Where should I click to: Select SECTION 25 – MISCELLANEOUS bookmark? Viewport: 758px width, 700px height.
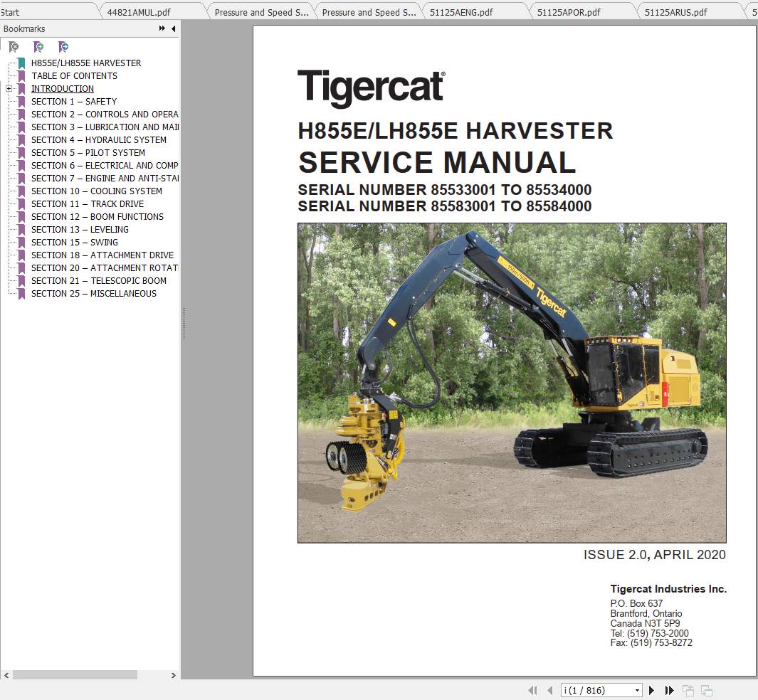click(x=93, y=293)
